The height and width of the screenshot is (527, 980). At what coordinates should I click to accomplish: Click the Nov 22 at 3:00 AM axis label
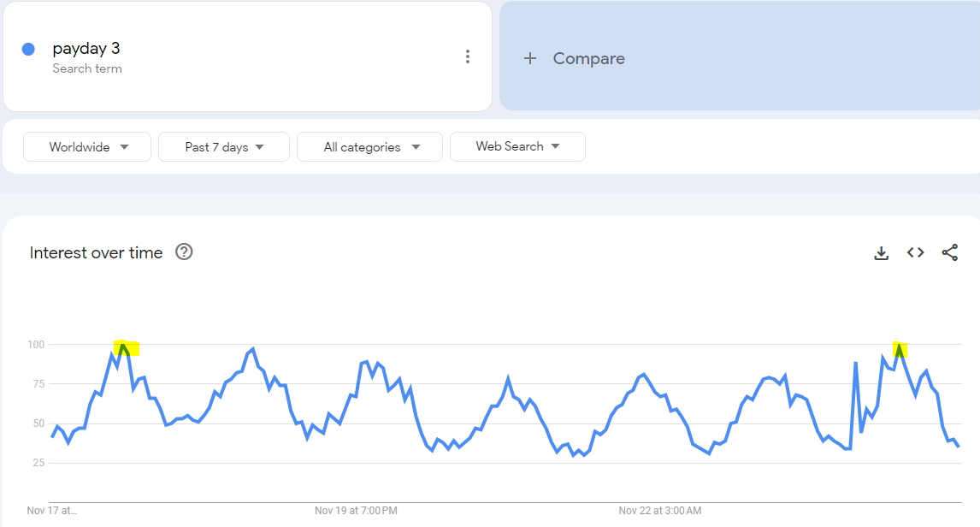click(x=660, y=511)
